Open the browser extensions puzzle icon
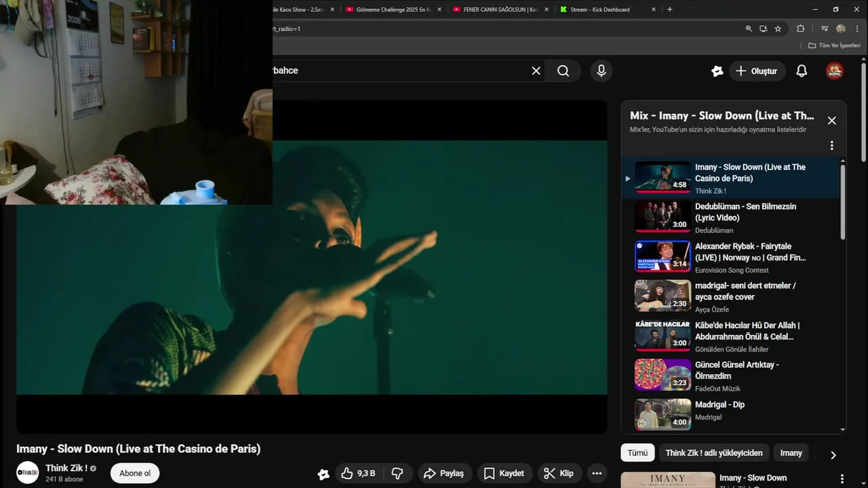 pyautogui.click(x=800, y=28)
